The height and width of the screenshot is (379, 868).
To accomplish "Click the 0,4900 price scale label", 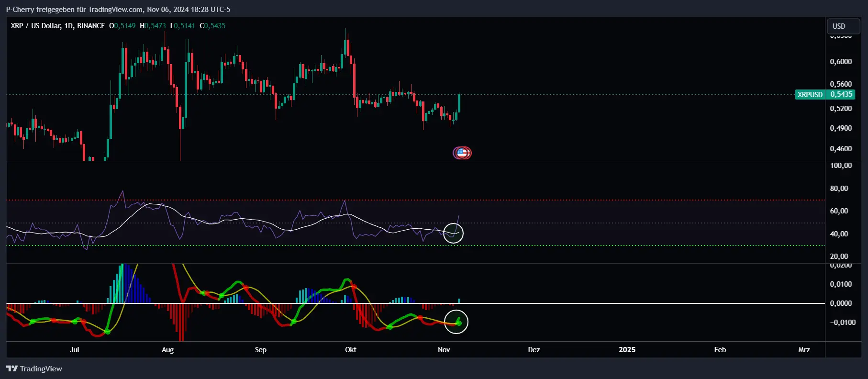I will [841, 128].
